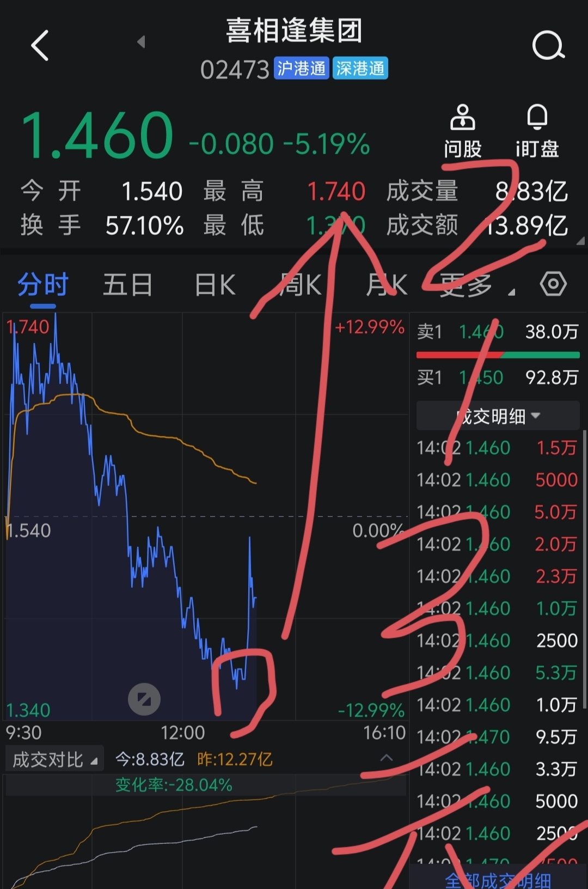Tap the intraday price chart area

point(206,516)
